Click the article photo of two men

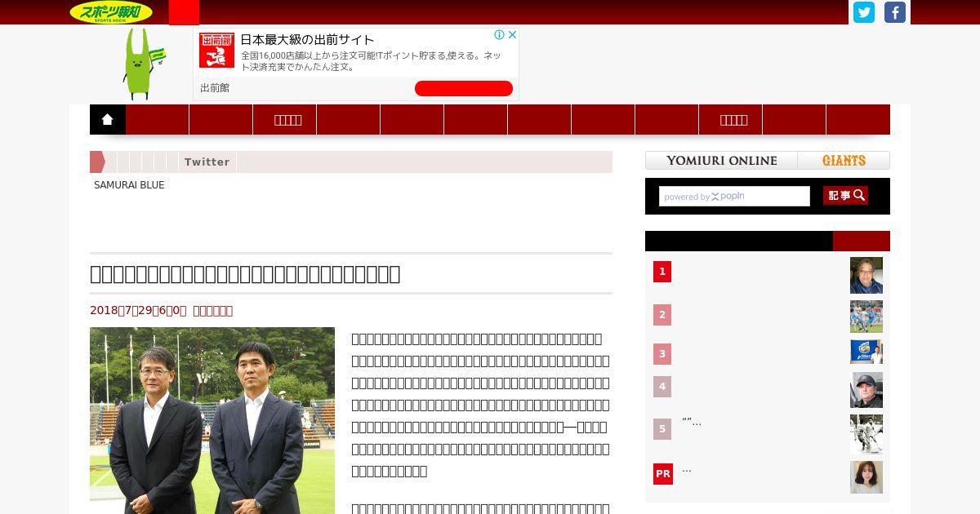click(x=212, y=420)
